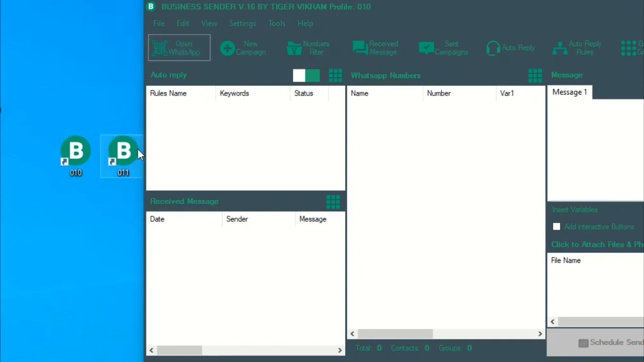Click the Var1 column header

[x=520, y=94]
